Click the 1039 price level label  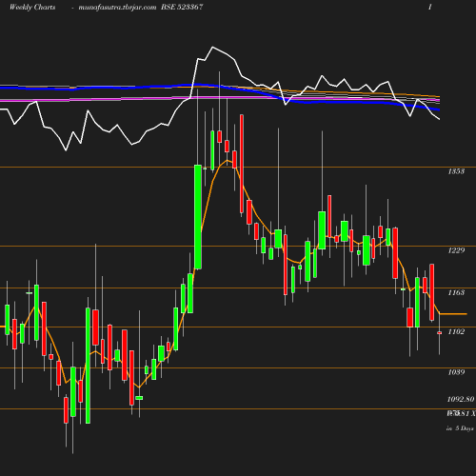tap(456, 372)
